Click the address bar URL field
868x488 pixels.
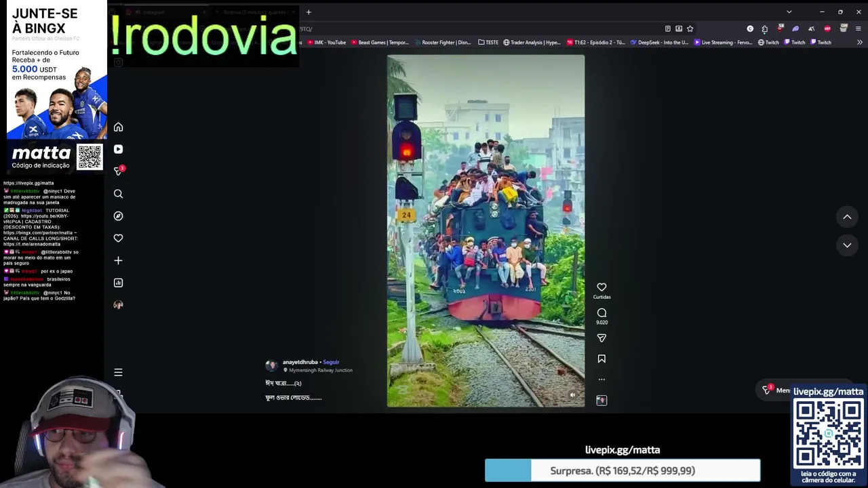coord(475,28)
